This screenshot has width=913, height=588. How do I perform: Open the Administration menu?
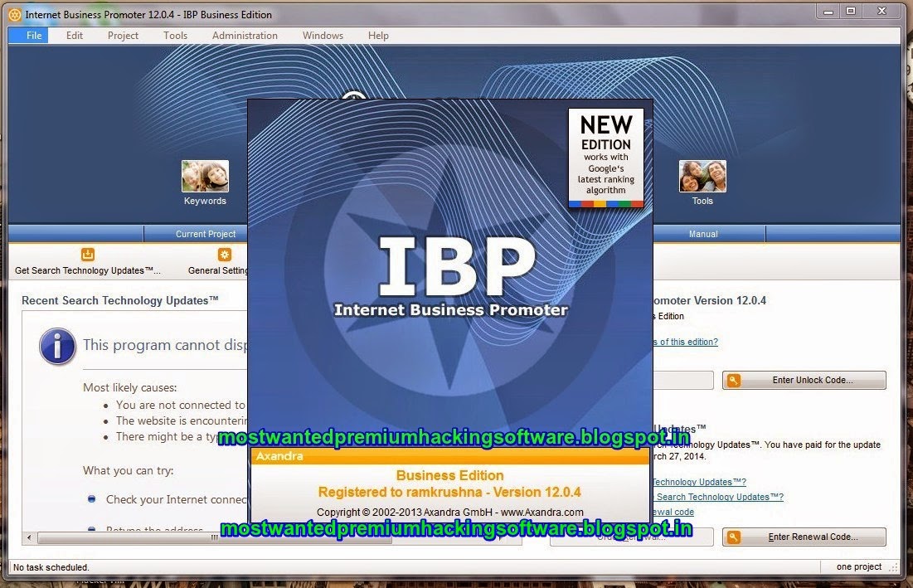tap(245, 36)
